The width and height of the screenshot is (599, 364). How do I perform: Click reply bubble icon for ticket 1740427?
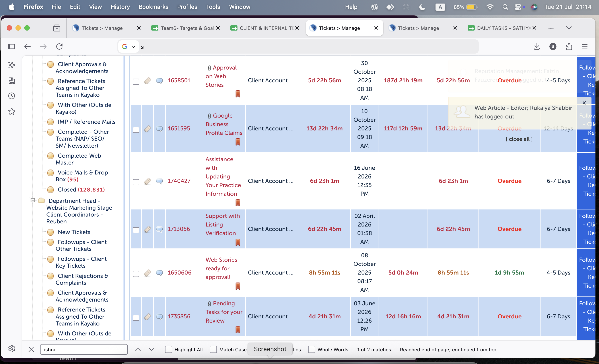click(x=159, y=181)
